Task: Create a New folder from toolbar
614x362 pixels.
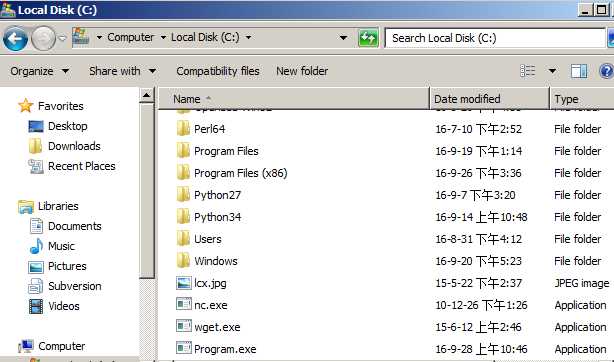Action: coord(302,71)
